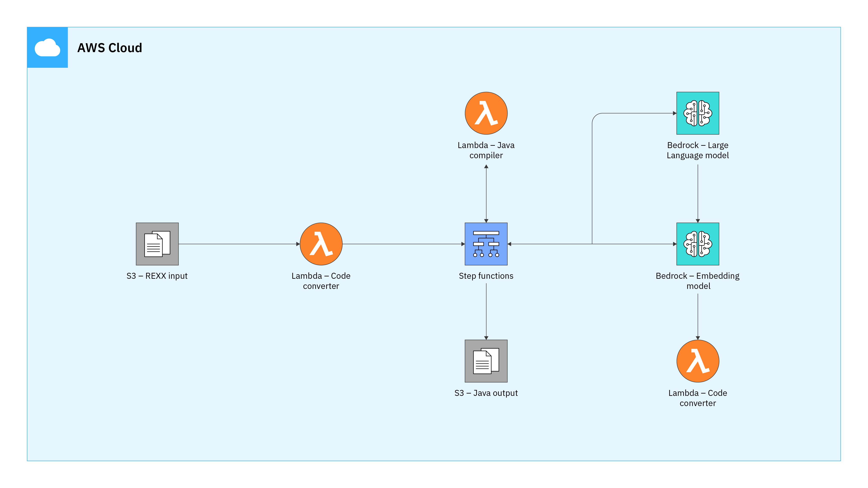
Task: Click the "Step functions" label
Action: pyautogui.click(x=486, y=276)
